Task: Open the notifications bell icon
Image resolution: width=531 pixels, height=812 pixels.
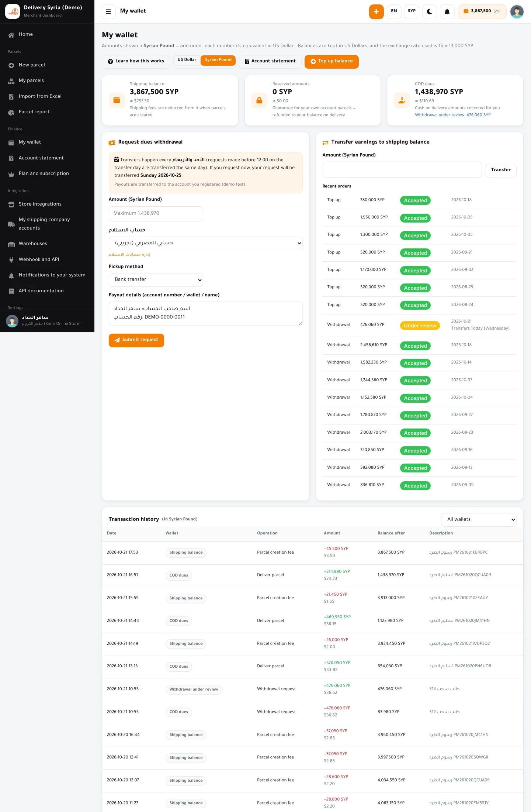Action: pyautogui.click(x=447, y=11)
